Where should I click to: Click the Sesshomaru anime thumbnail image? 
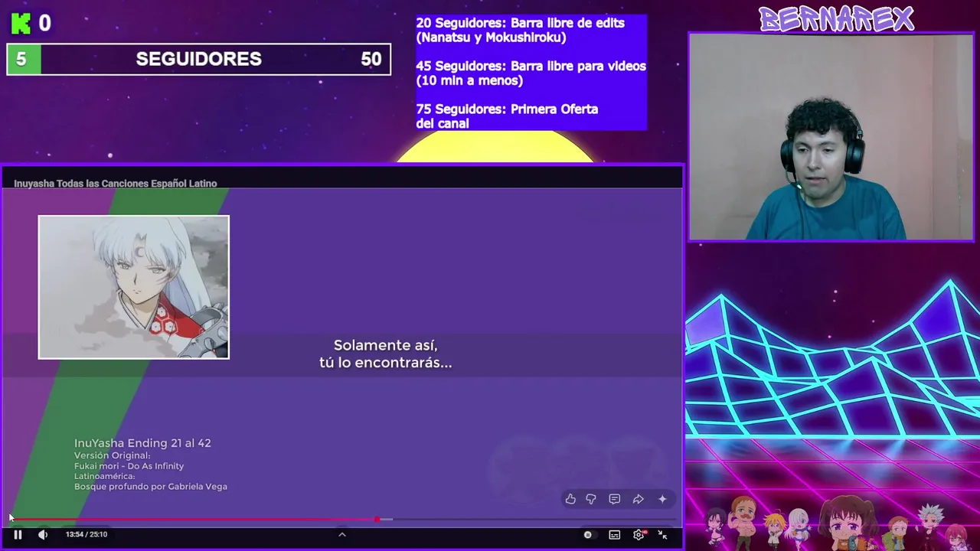click(x=134, y=287)
